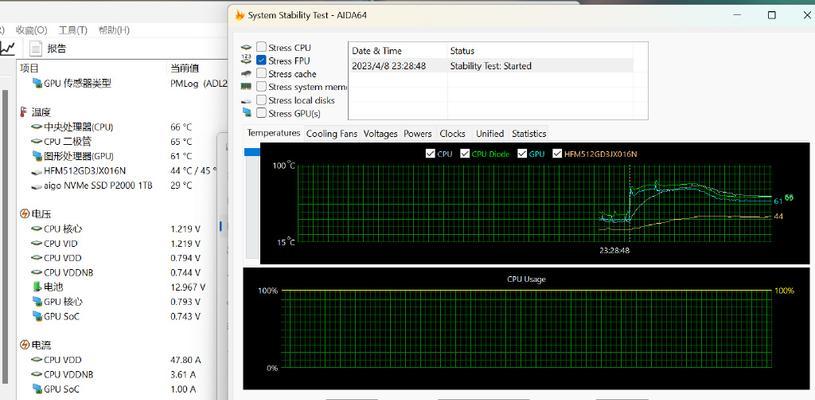Select the CPU 核心 1.219 V row
815x400 pixels.
[123, 229]
